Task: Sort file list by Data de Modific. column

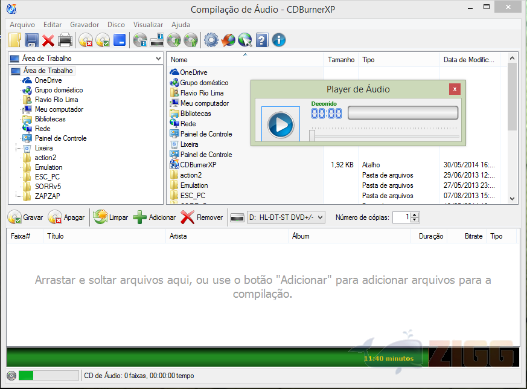Action: click(x=469, y=60)
